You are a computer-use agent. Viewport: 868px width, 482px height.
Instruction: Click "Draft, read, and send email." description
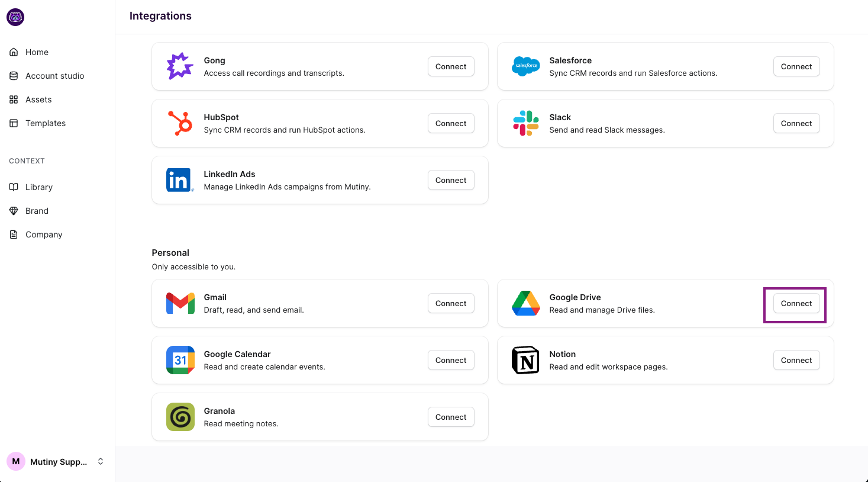pos(254,310)
